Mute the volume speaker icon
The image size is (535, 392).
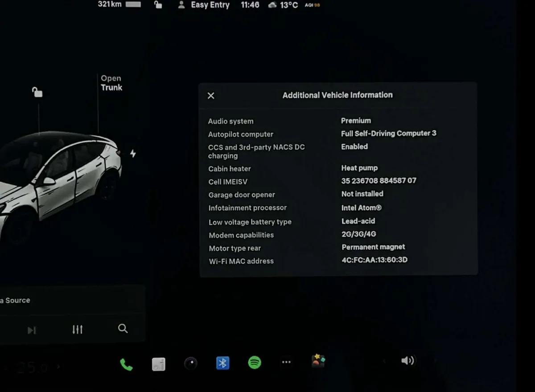point(407,361)
